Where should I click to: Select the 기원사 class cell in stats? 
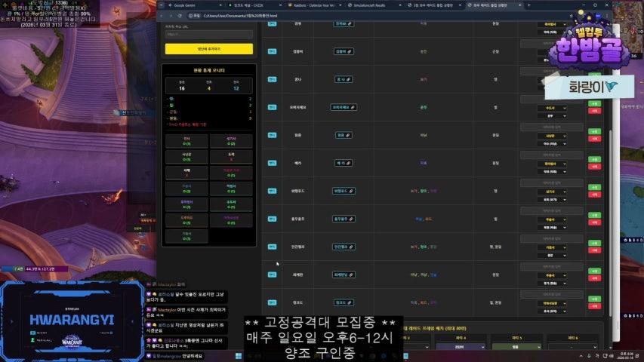[x=187, y=236]
